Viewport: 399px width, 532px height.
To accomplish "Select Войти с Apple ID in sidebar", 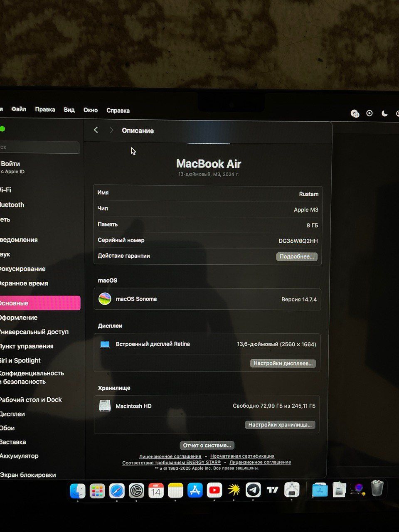I will (x=12, y=167).
